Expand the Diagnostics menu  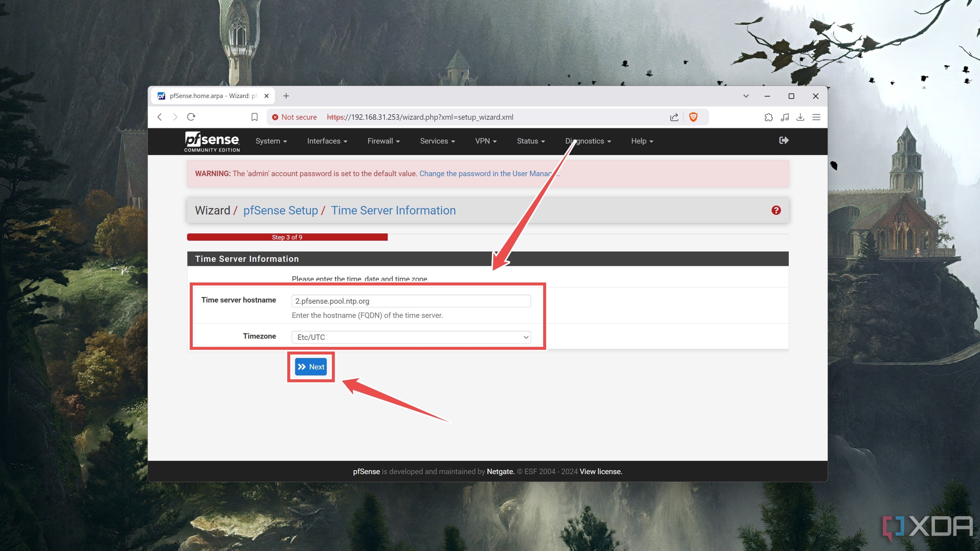(588, 141)
